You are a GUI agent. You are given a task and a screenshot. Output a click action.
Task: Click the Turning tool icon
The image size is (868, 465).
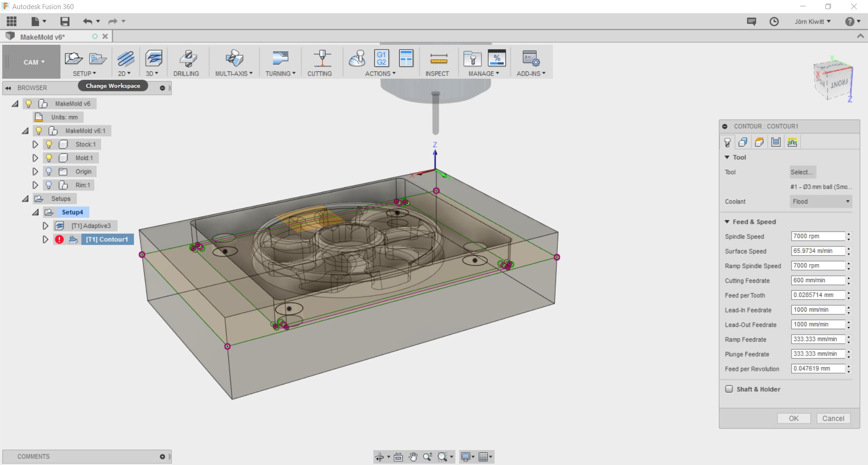coord(280,58)
